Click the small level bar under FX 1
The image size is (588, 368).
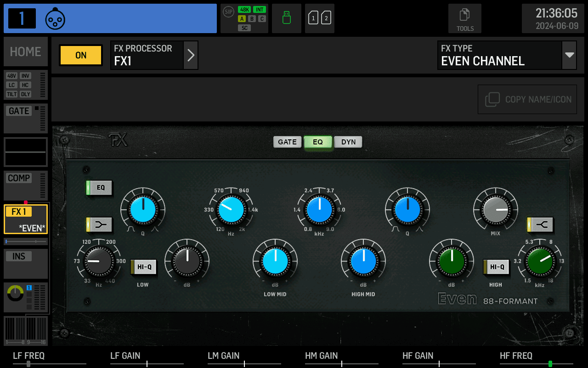pyautogui.click(x=26, y=241)
